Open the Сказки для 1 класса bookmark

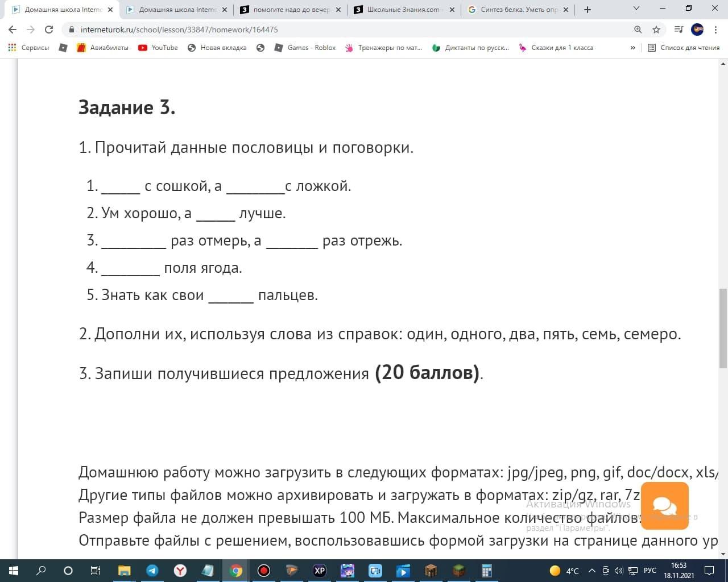(x=556, y=48)
